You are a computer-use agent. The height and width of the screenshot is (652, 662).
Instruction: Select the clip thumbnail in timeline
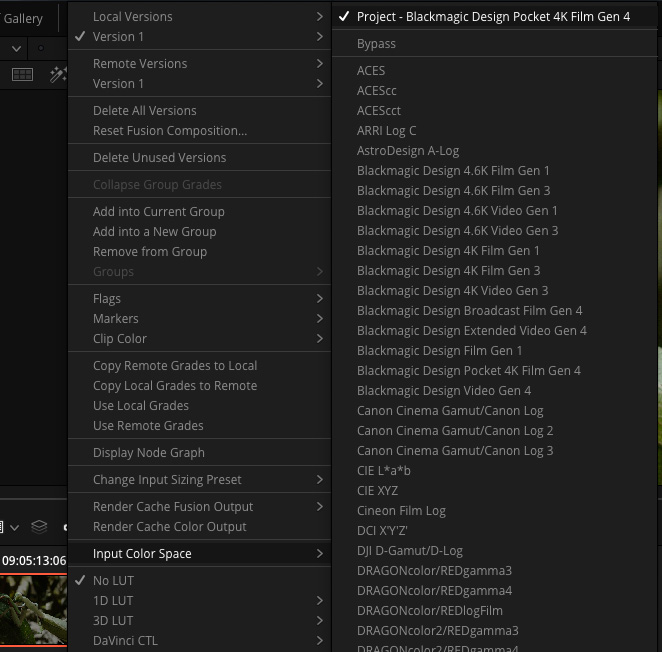(x=33, y=610)
